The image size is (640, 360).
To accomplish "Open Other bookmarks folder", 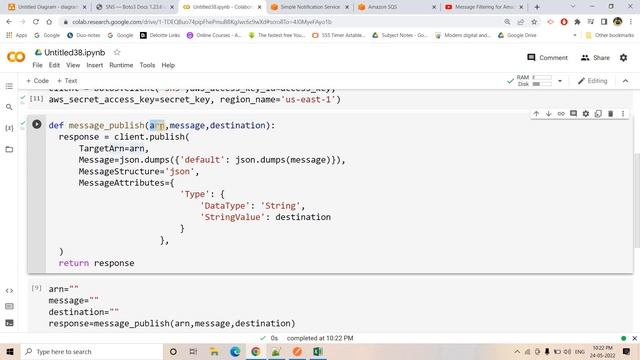I will point(610,35).
